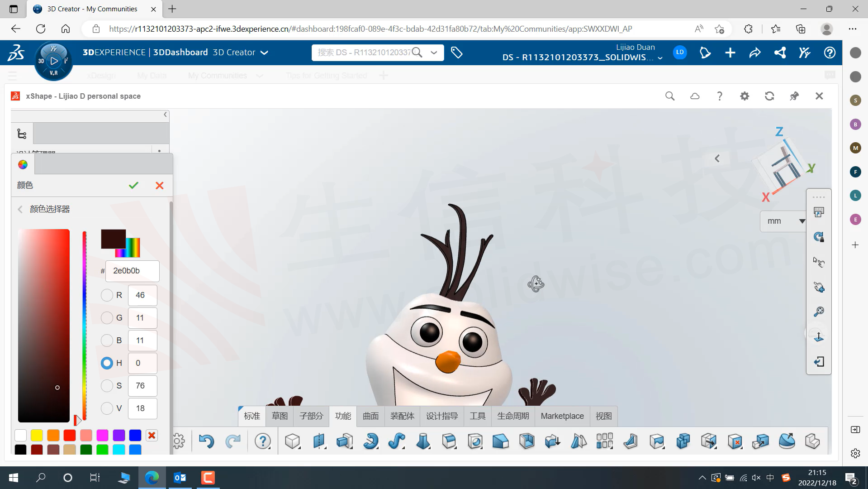The height and width of the screenshot is (489, 868).
Task: Open Microsoft Edge in taskbar
Action: coord(152,478)
